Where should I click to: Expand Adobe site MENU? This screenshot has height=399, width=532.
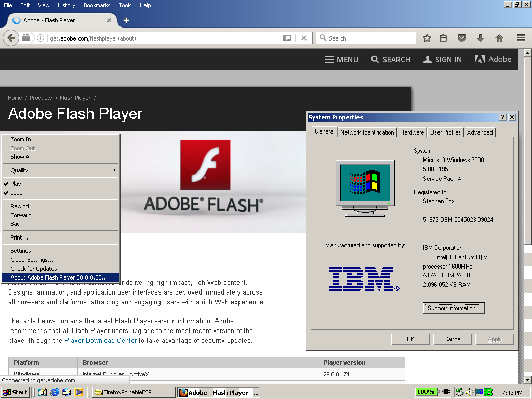341,60
